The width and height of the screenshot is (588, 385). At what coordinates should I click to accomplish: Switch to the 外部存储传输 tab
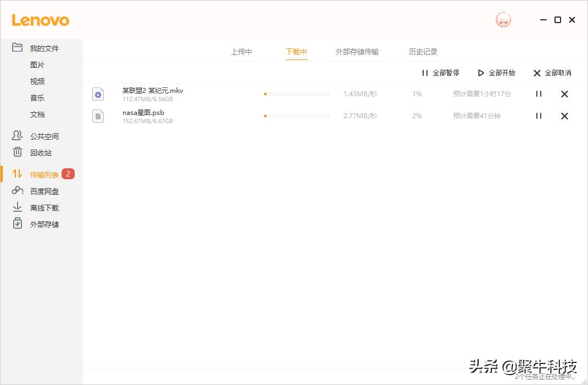[x=358, y=51]
